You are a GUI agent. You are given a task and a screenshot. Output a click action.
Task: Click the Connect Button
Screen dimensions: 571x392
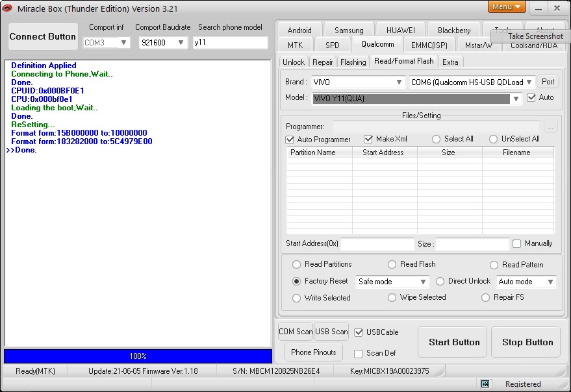coord(43,36)
